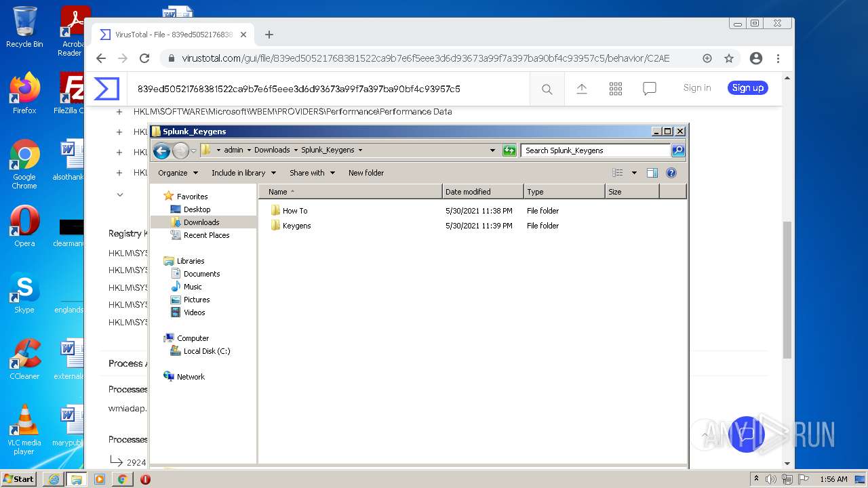This screenshot has width=868, height=488.
Task: Sort by Size column header
Action: [632, 192]
